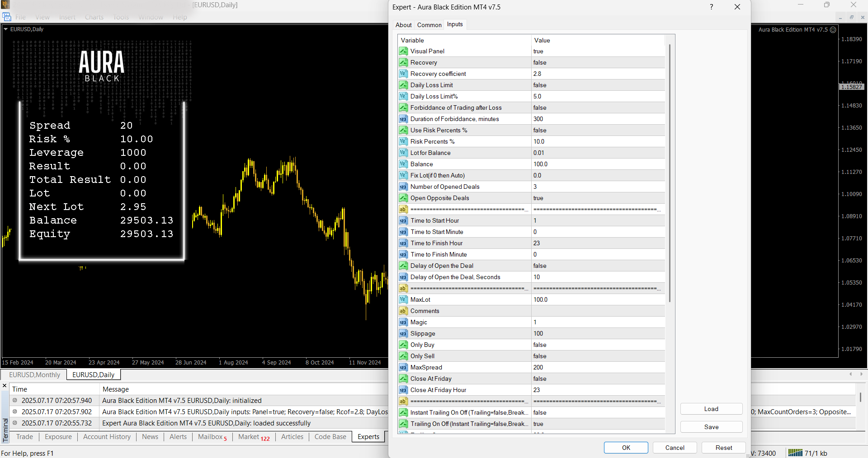Click the Slippage variable icon

(403, 333)
